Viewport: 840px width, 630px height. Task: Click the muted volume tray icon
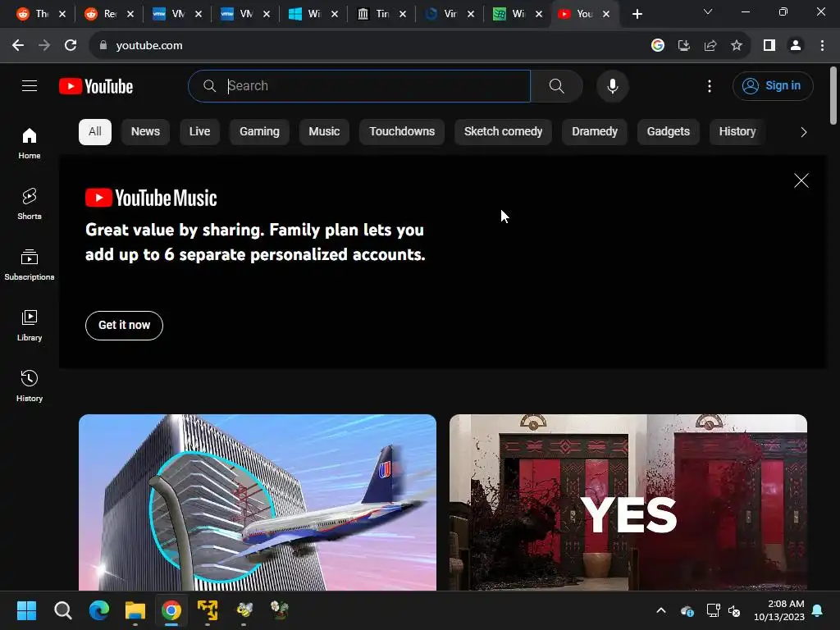(x=734, y=610)
